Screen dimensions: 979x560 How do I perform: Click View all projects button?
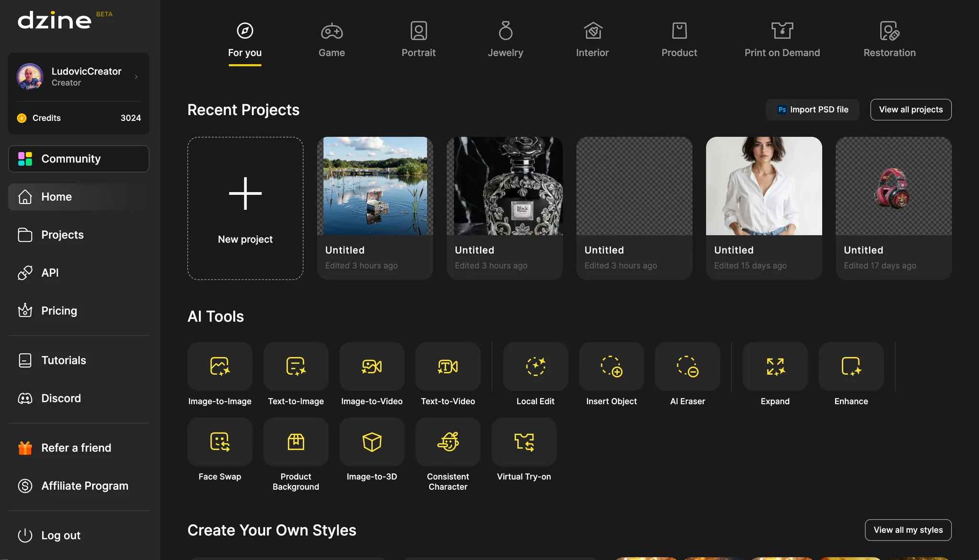point(911,109)
